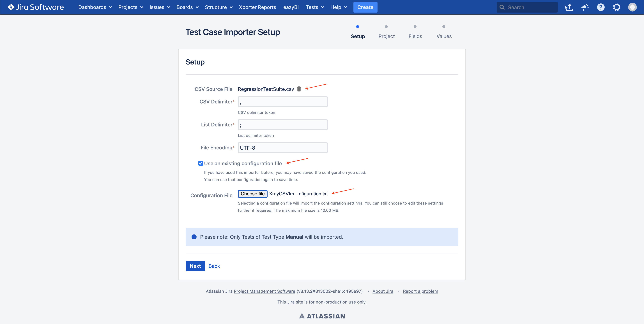The height and width of the screenshot is (324, 644).
Task: Open the user profile avatar
Action: pos(632,7)
